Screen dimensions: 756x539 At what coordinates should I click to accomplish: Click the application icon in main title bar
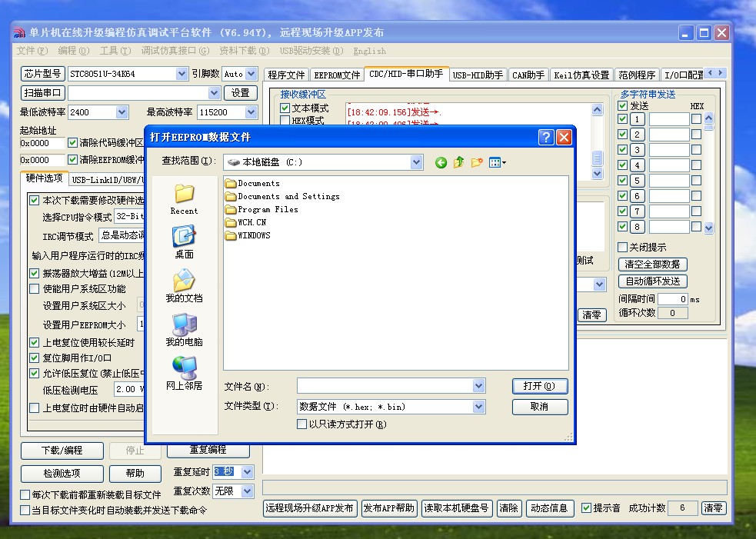pos(19,33)
